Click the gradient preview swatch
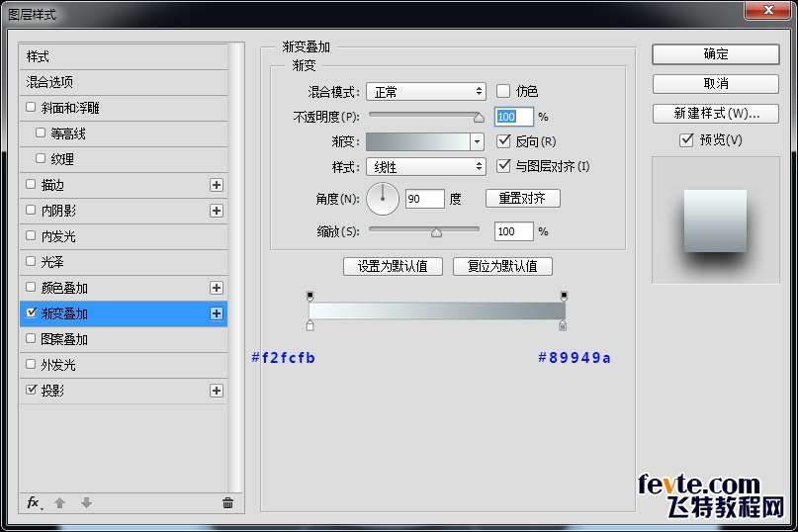The image size is (798, 532). [x=418, y=141]
